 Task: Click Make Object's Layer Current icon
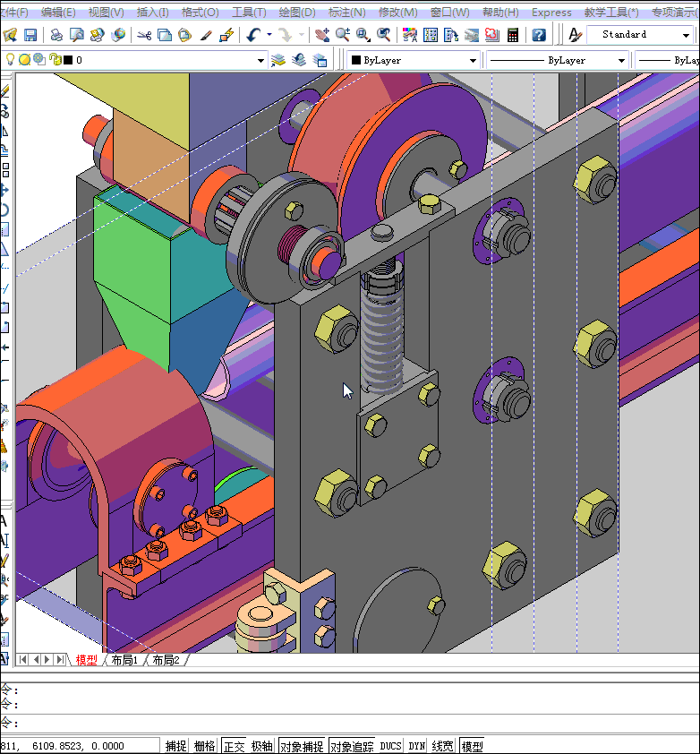tap(278, 60)
